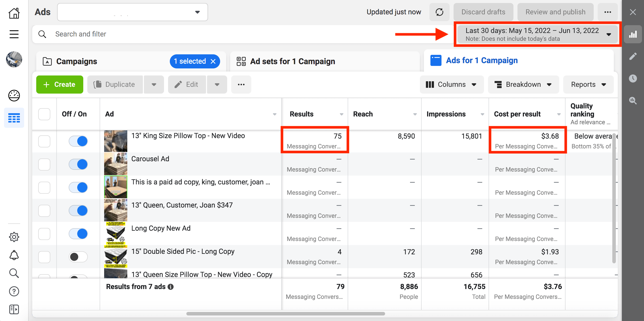Viewport: 644px width, 321px height.
Task: Expand the Columns dropdown
Action: tap(452, 85)
